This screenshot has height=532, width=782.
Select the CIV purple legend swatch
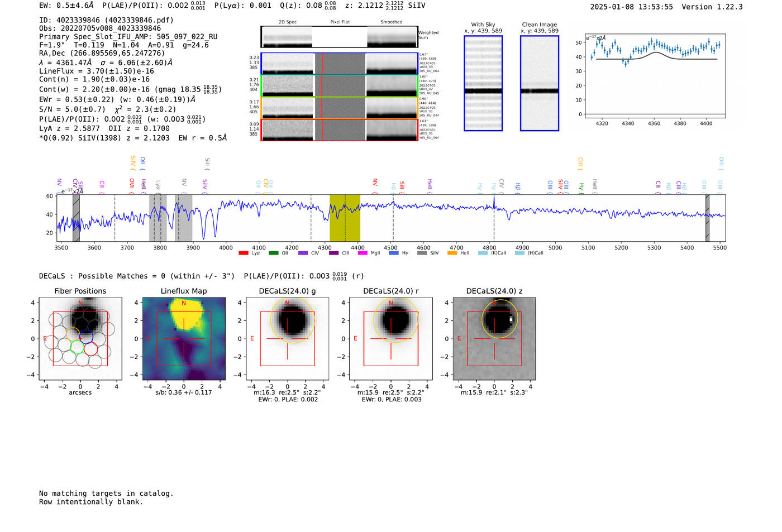click(303, 253)
